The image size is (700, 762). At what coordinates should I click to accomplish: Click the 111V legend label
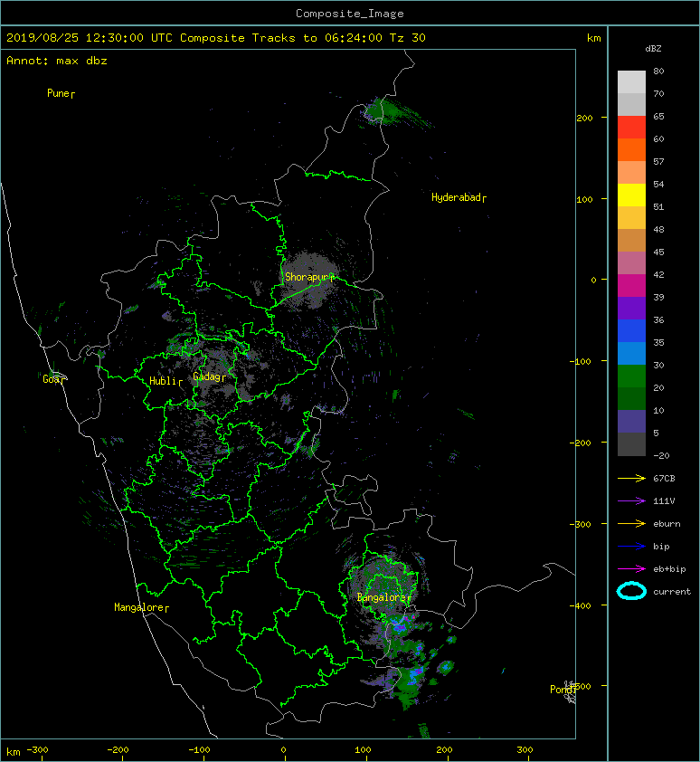(x=664, y=501)
